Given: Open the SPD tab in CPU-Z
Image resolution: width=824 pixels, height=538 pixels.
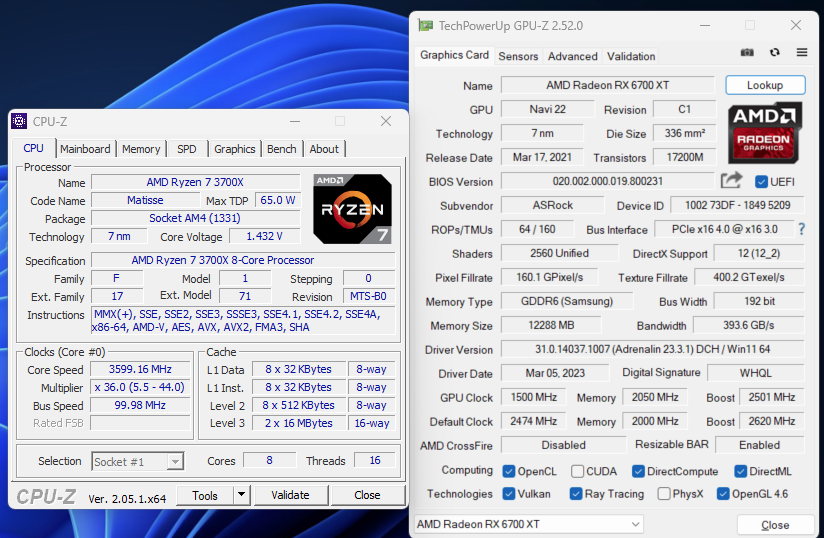Looking at the screenshot, I should pos(187,149).
